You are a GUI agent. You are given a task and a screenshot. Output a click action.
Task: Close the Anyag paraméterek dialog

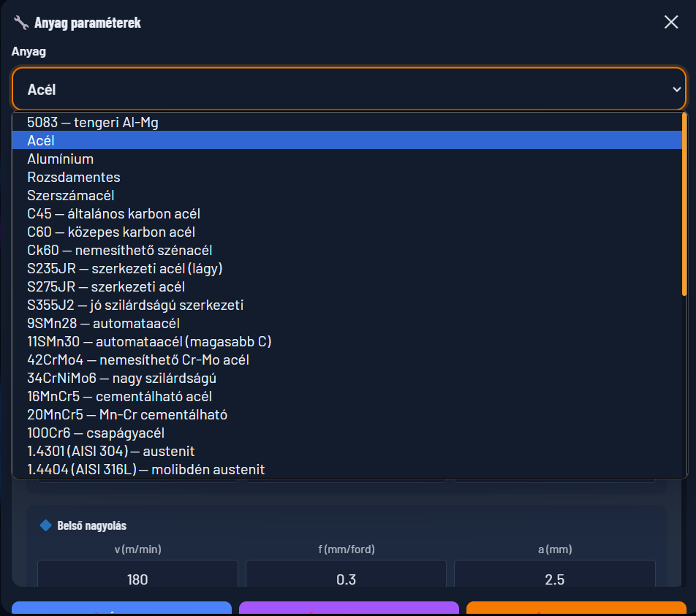tap(670, 22)
